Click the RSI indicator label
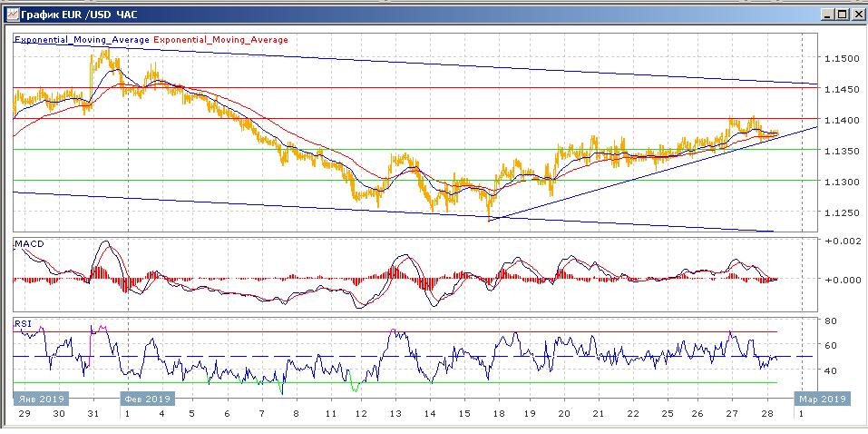The image size is (868, 434). coord(22,323)
